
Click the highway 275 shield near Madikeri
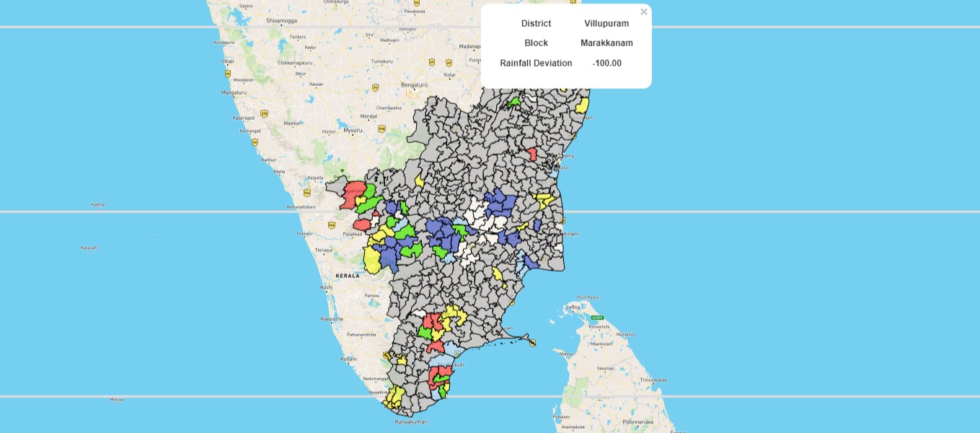265,113
